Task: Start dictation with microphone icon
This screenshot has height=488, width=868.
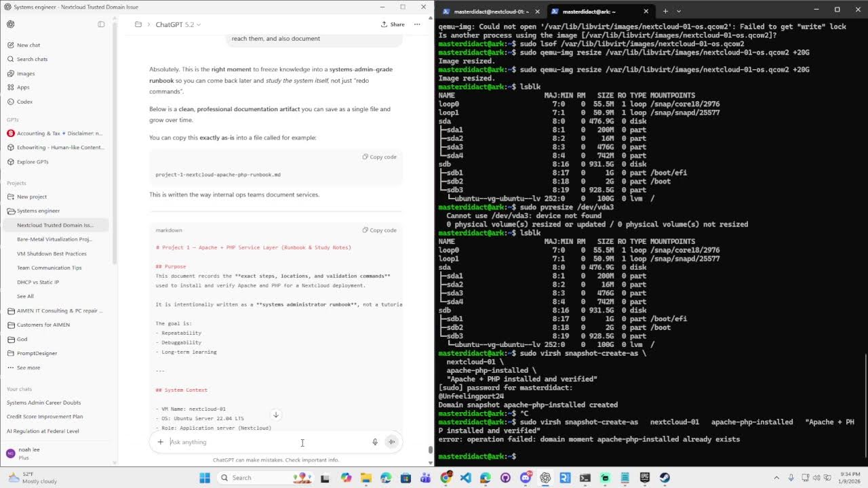Action: click(374, 442)
